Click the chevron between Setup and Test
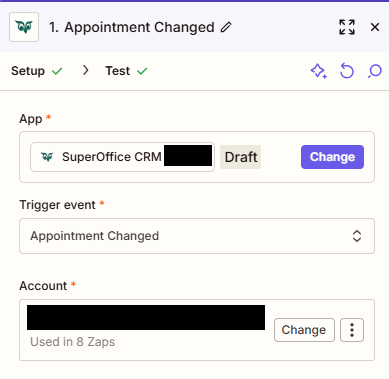 point(86,71)
